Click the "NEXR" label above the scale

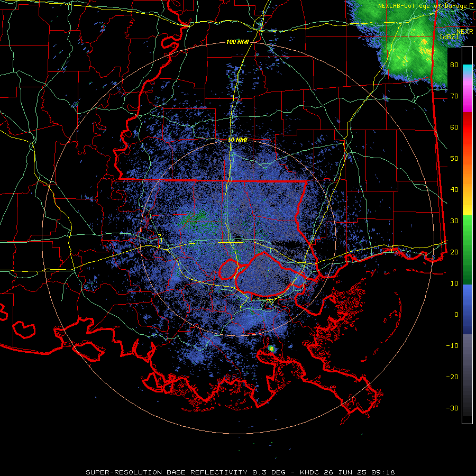(465, 31)
